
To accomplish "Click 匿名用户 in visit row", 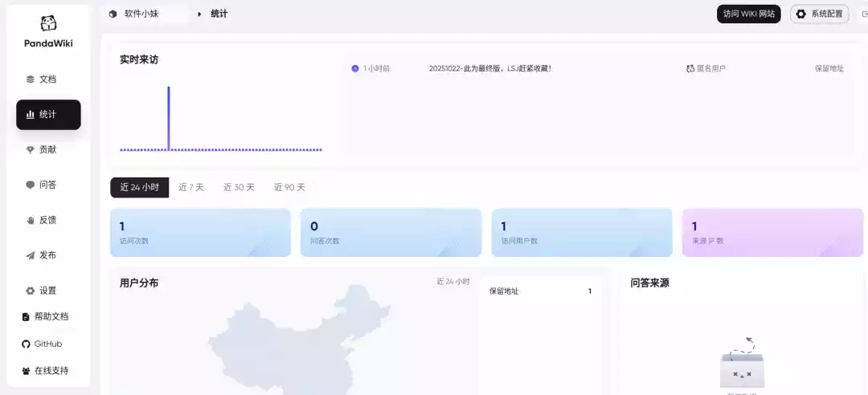I will tap(711, 68).
